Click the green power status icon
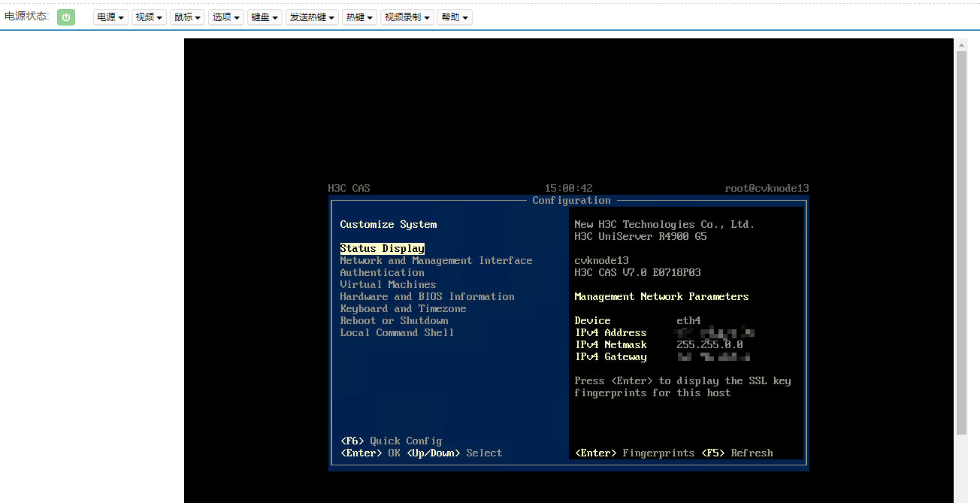Image resolution: width=980 pixels, height=503 pixels. tap(66, 17)
